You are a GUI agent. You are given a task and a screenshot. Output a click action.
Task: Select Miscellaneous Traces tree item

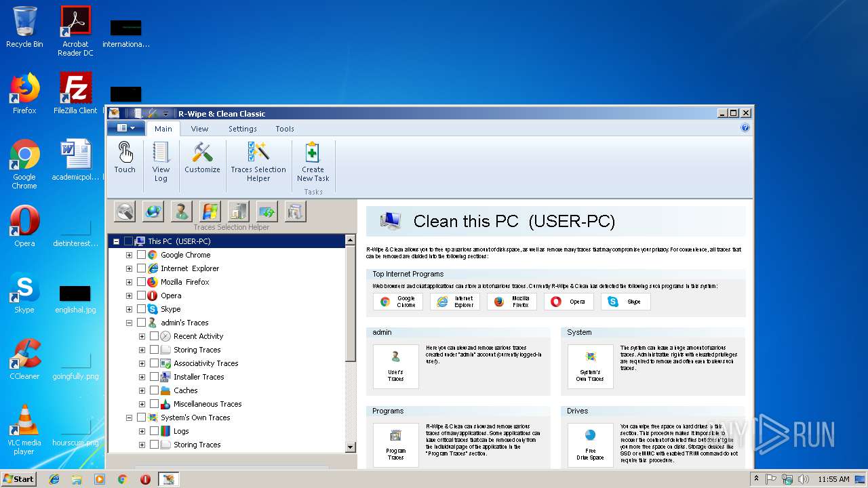(x=208, y=404)
